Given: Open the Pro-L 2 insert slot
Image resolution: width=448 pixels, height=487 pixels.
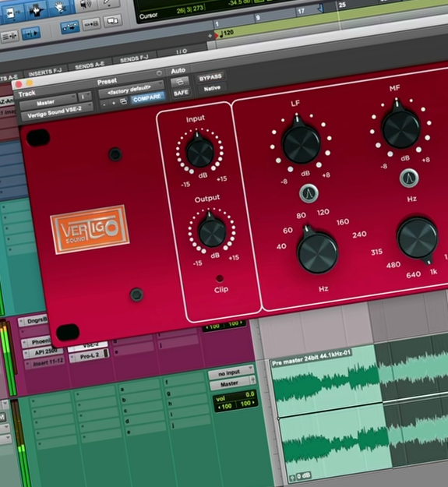Looking at the screenshot, I should pyautogui.click(x=90, y=355).
